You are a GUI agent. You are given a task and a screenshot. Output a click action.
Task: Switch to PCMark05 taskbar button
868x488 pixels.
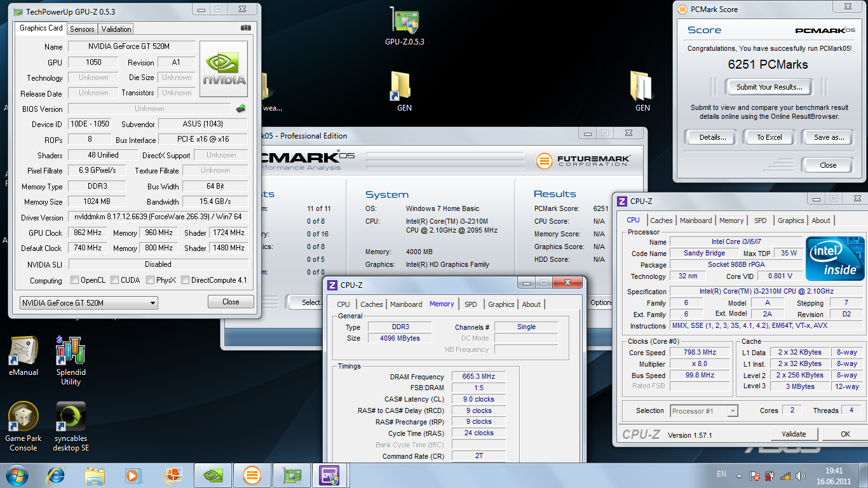(252, 475)
